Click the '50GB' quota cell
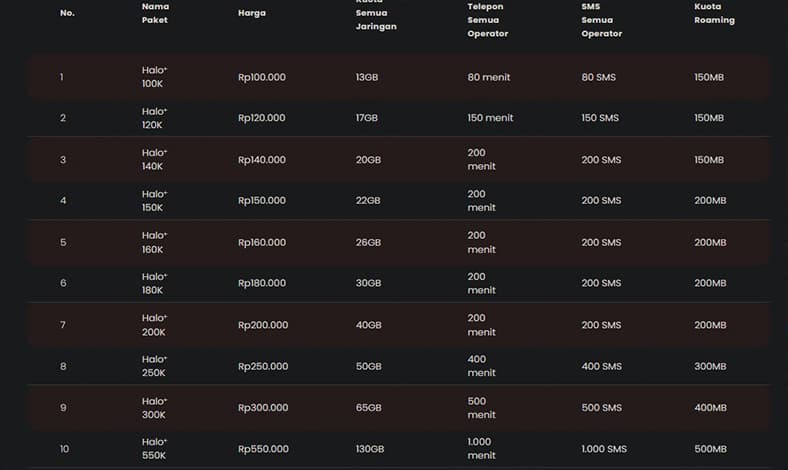Image resolution: width=788 pixels, height=470 pixels. (x=369, y=366)
